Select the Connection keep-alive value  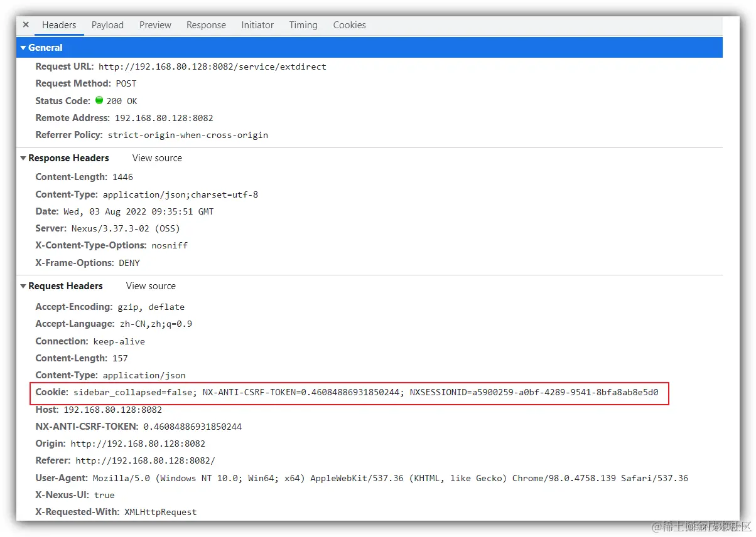click(119, 342)
